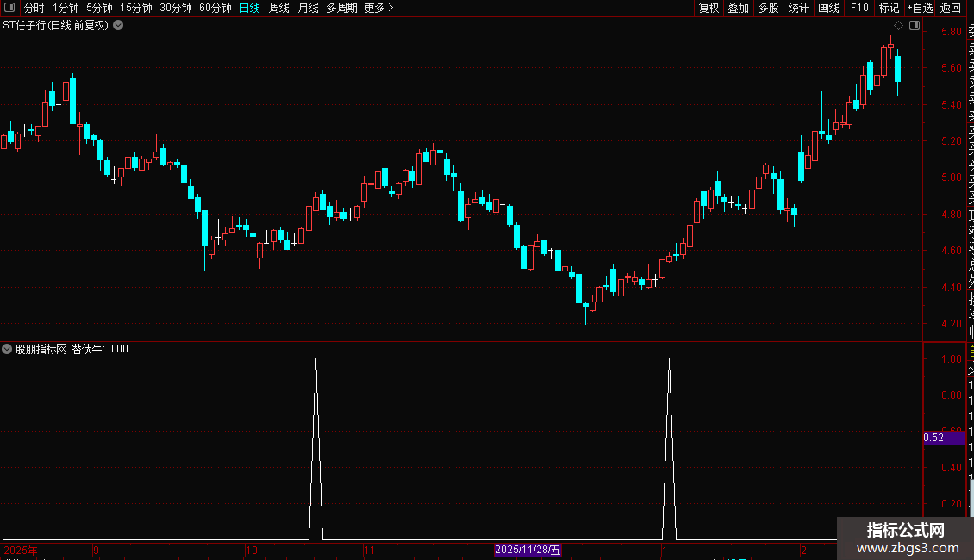Click the 2025年 label on date axis

coord(21,550)
